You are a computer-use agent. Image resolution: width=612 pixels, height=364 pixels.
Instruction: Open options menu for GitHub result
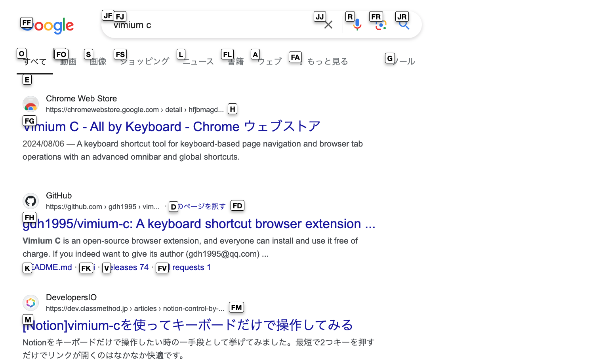coord(238,206)
